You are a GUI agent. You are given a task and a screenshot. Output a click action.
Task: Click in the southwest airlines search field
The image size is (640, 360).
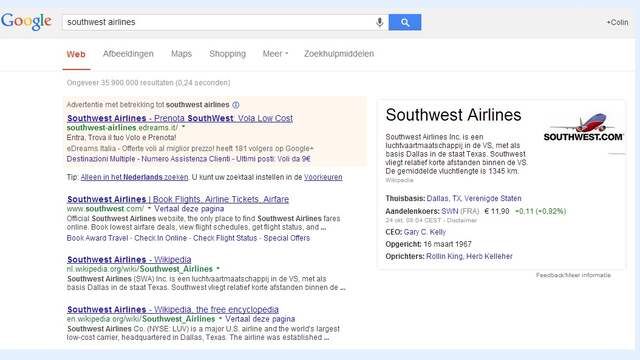click(218, 22)
